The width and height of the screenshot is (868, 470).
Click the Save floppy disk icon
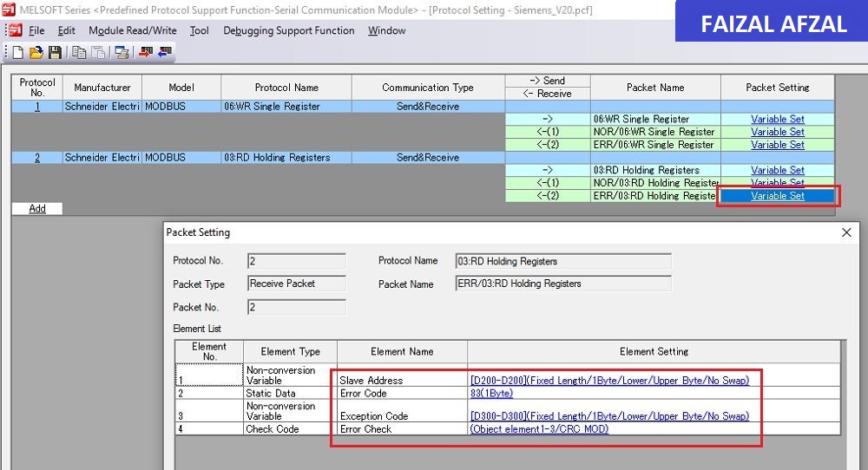54,53
